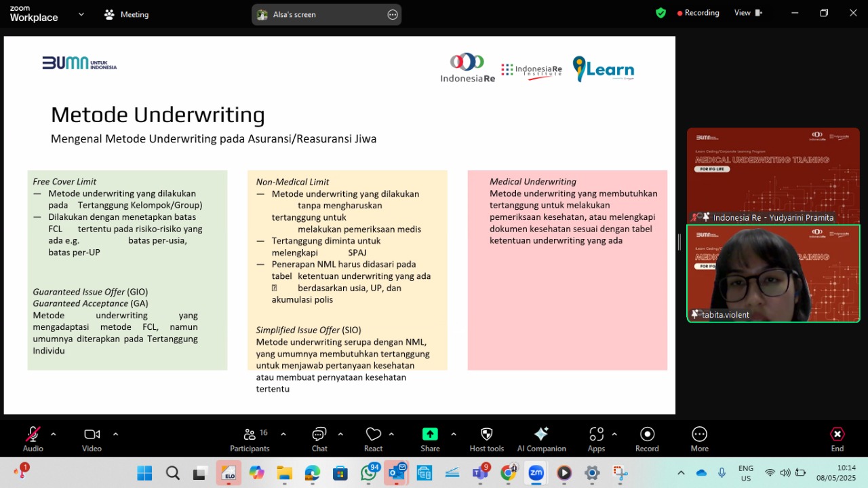Screen dimensions: 868x488
Task: End the meeting
Action: (x=837, y=438)
